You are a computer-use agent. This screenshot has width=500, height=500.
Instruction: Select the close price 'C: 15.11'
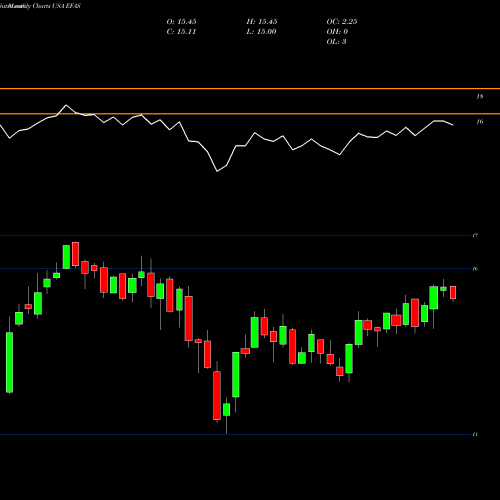[181, 32]
